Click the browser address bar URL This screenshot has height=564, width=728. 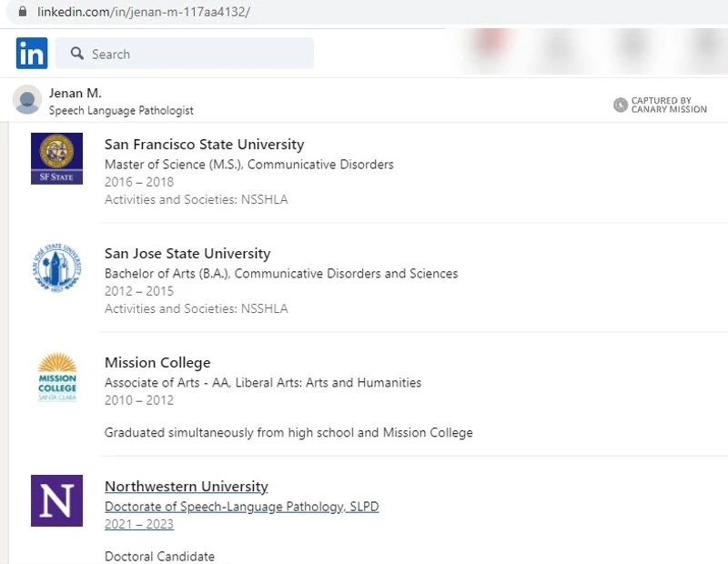tap(144, 12)
